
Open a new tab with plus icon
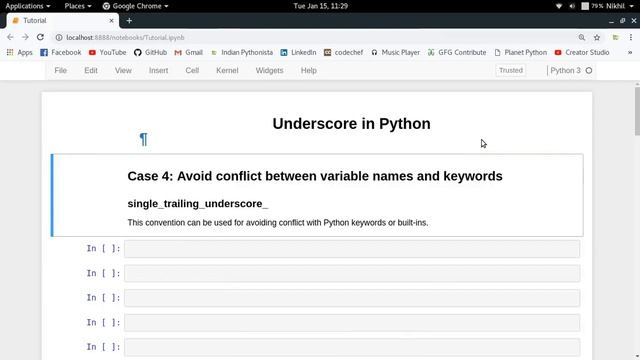pyautogui.click(x=129, y=20)
